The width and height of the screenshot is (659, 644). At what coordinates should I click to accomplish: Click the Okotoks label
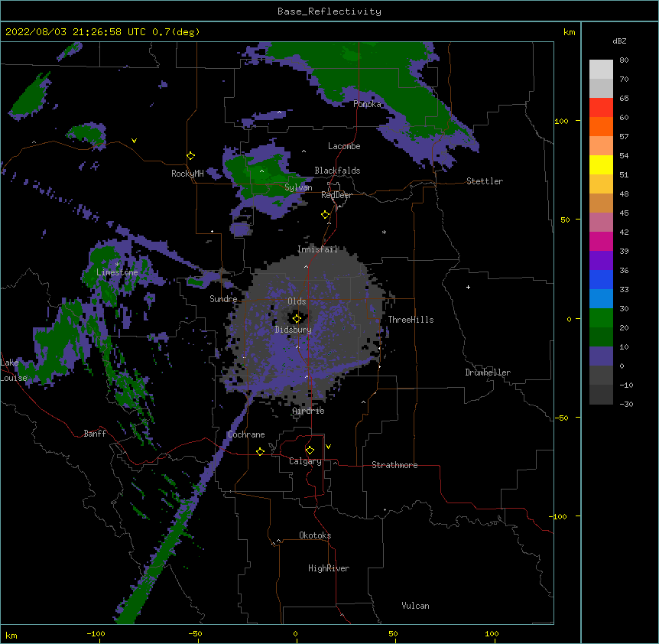point(315,535)
